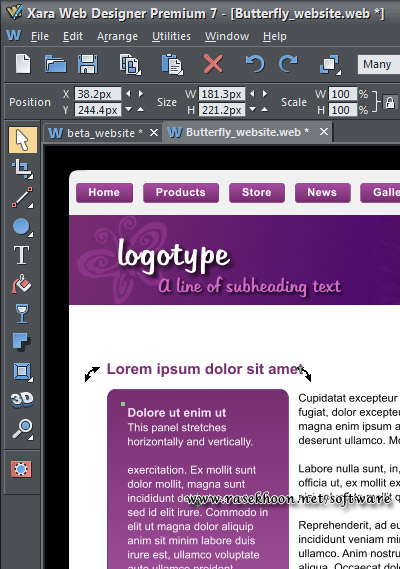The image size is (400, 569).
Task: Open the Help menu
Action: (275, 36)
